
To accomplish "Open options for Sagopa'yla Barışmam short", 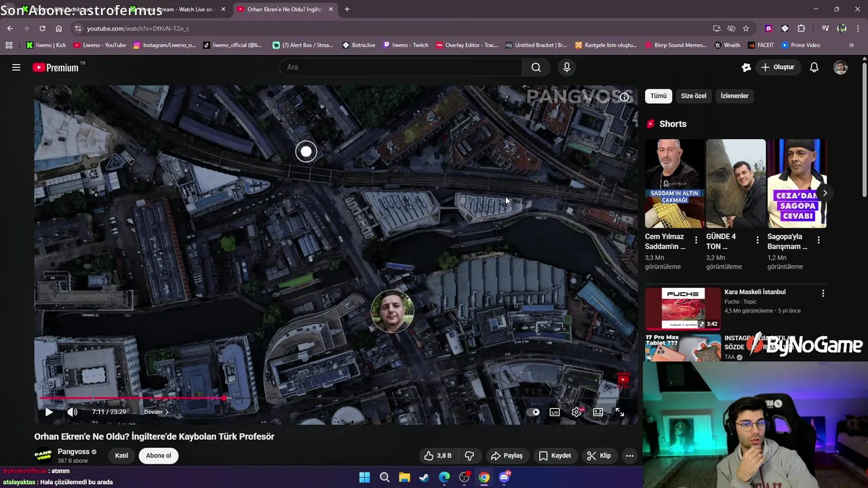I will (818, 240).
